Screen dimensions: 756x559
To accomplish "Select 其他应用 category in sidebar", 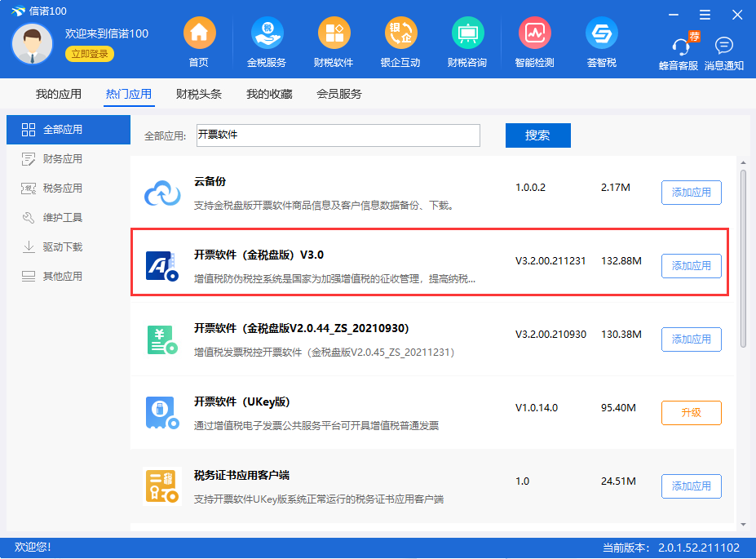I will [69, 277].
